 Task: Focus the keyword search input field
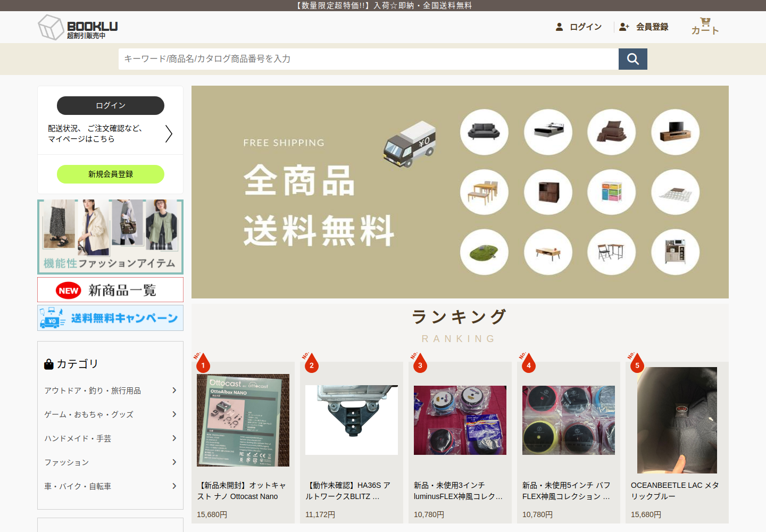coord(369,59)
